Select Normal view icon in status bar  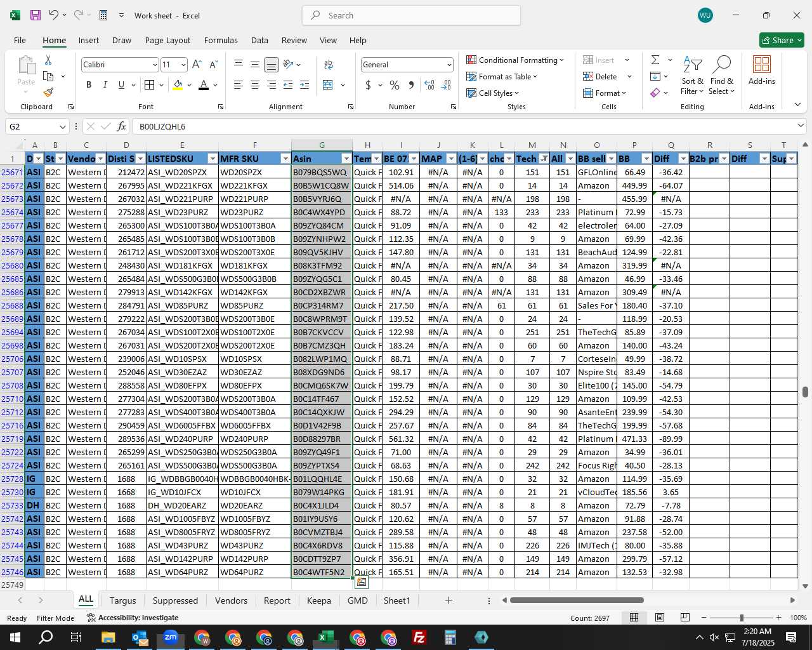(634, 618)
